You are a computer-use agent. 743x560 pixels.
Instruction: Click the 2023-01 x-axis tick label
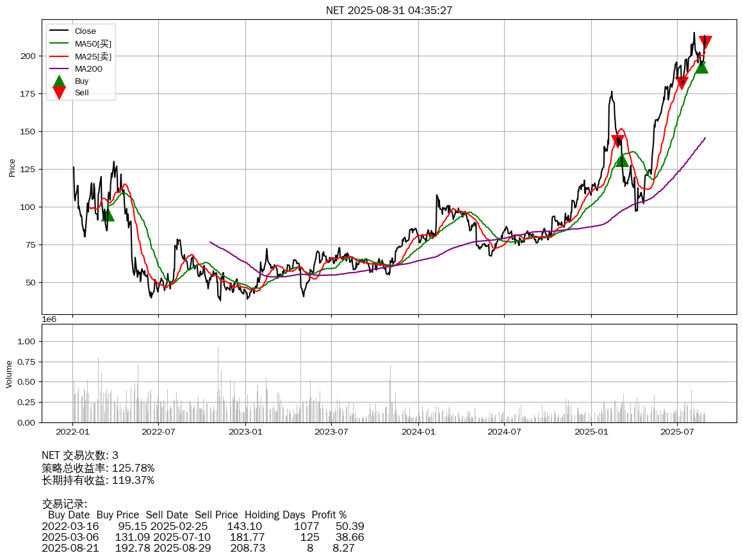coord(246,432)
